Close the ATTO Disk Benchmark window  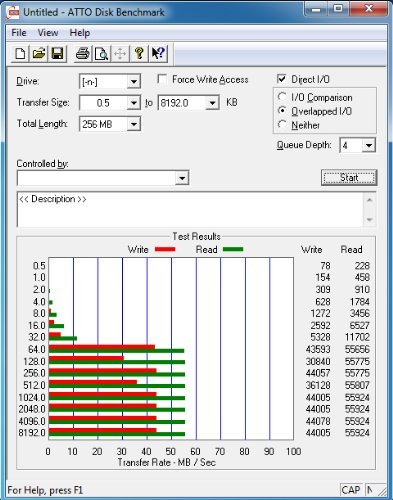pyautogui.click(x=369, y=9)
